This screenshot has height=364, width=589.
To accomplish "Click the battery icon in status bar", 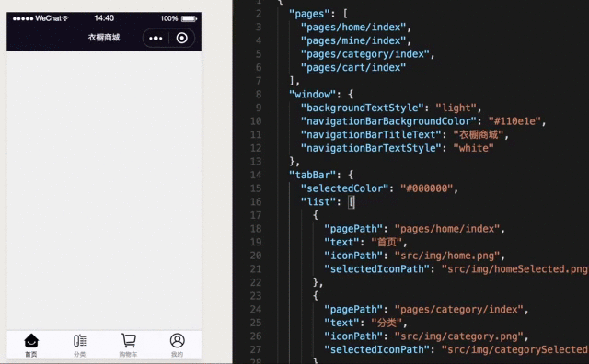I will (x=189, y=18).
